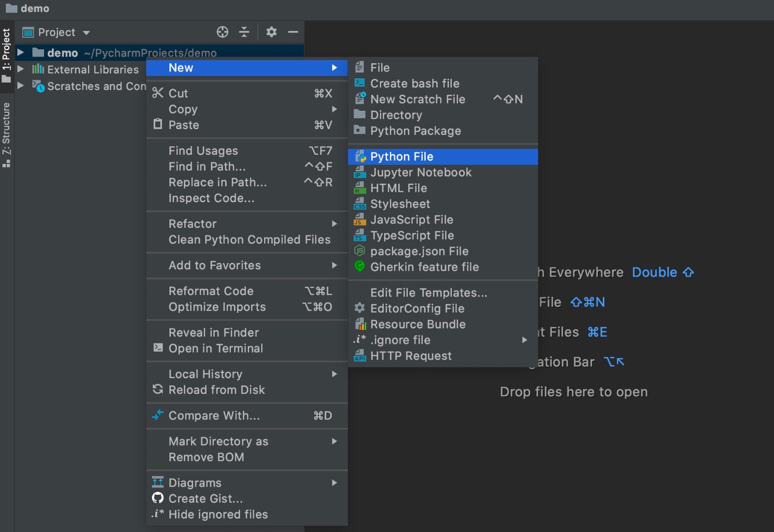Click the Cut scissors icon
This screenshot has width=774, height=532.
click(158, 93)
